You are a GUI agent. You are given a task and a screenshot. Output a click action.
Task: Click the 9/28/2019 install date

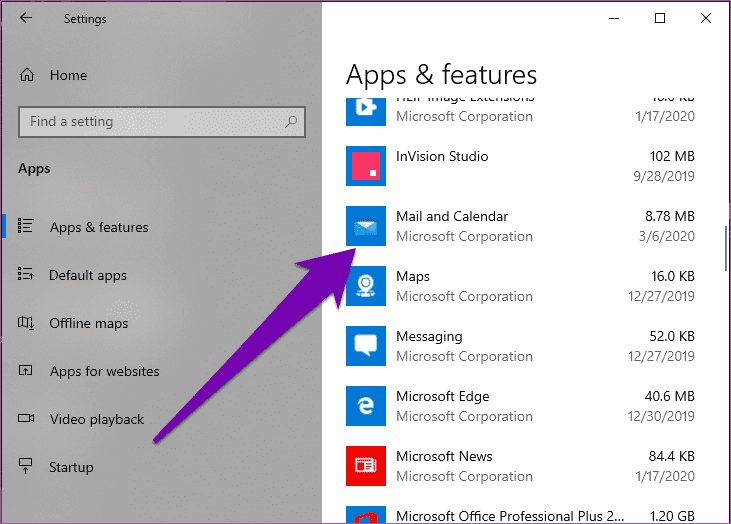(x=664, y=176)
